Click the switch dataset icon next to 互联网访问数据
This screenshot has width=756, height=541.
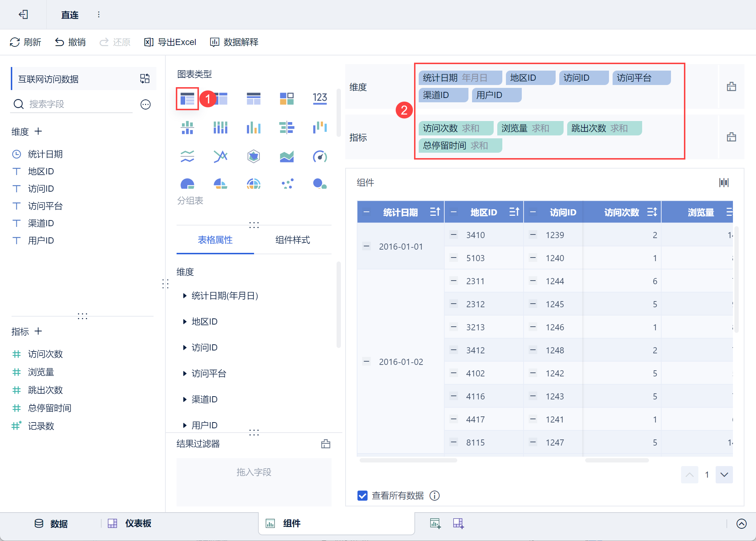[x=145, y=79]
